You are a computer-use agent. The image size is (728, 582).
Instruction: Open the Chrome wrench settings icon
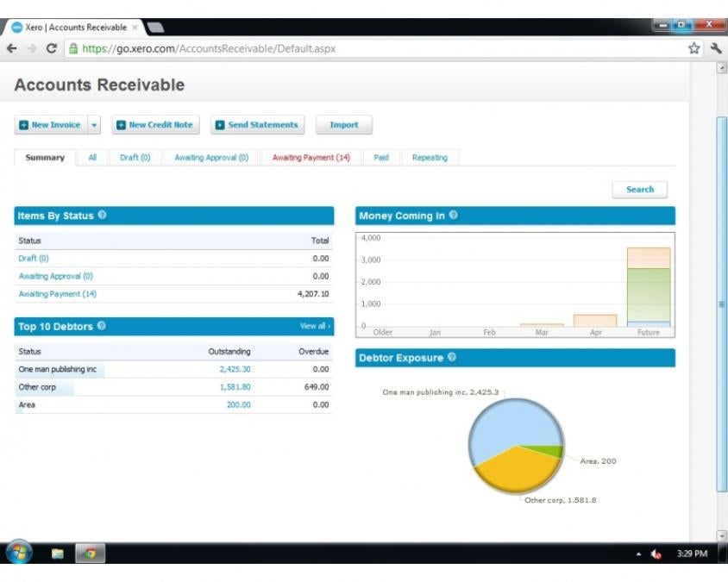click(x=715, y=49)
